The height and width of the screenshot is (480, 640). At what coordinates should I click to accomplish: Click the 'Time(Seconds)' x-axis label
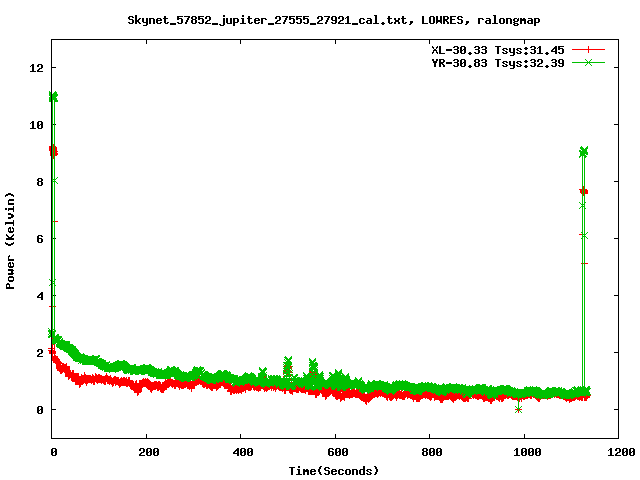click(333, 471)
